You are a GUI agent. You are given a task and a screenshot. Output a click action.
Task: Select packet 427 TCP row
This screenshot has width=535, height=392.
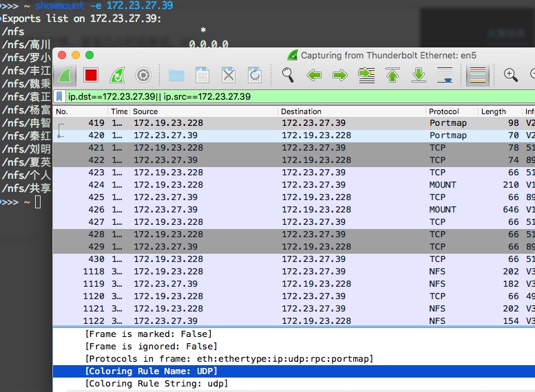294,222
